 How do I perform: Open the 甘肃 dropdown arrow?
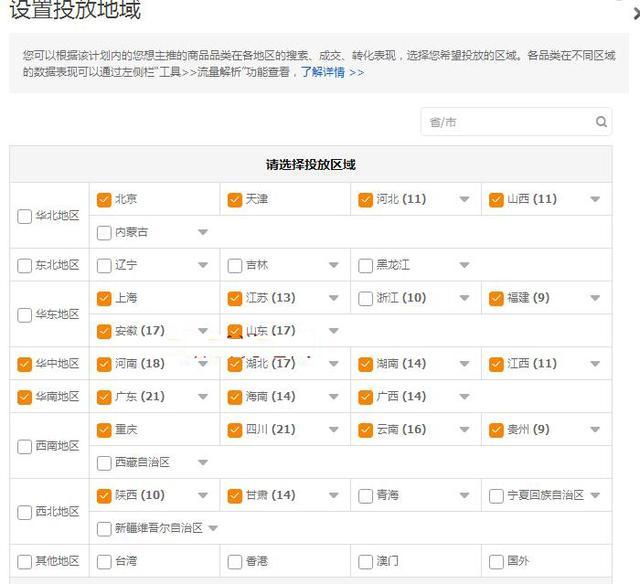334,496
